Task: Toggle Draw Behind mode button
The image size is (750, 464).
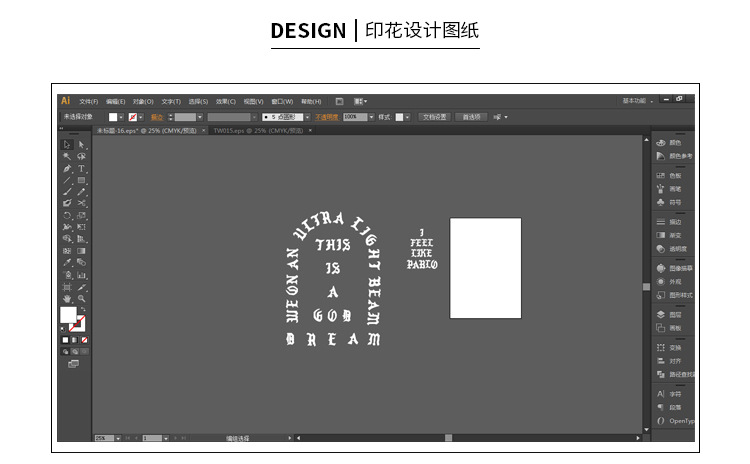Action: [x=75, y=352]
